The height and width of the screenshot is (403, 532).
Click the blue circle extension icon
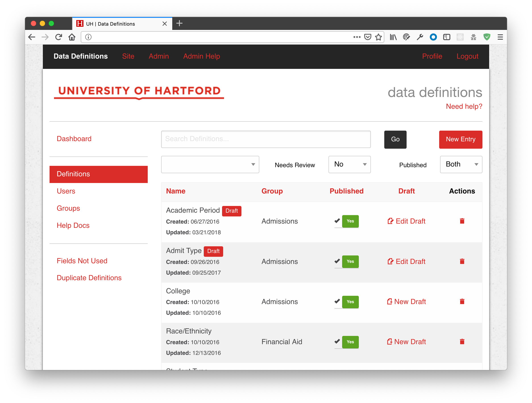click(433, 37)
